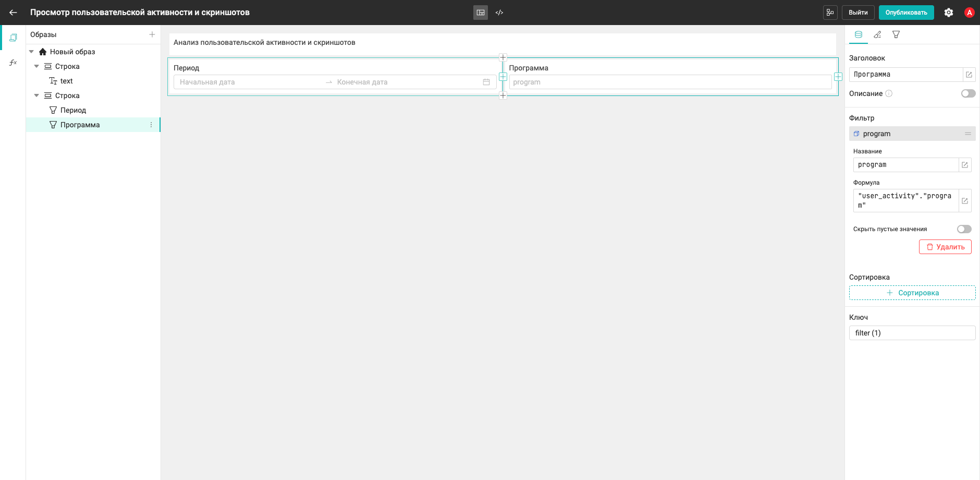
Task: Click the Удалить button
Action: tap(945, 247)
